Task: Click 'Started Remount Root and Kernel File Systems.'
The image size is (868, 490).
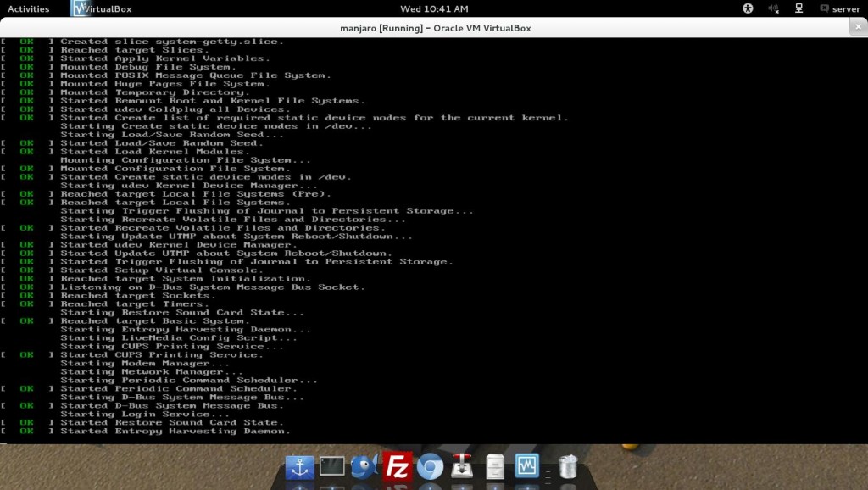Action: tap(213, 101)
